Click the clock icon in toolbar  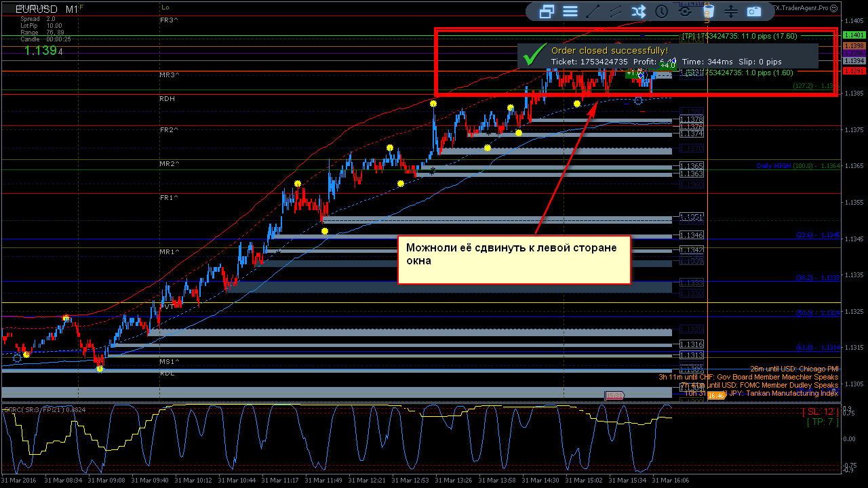tap(662, 11)
